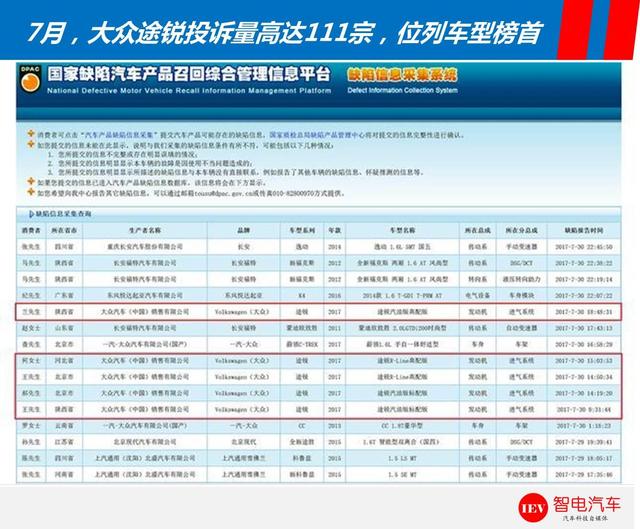Select the 河南省 province cell

[x=64, y=474]
